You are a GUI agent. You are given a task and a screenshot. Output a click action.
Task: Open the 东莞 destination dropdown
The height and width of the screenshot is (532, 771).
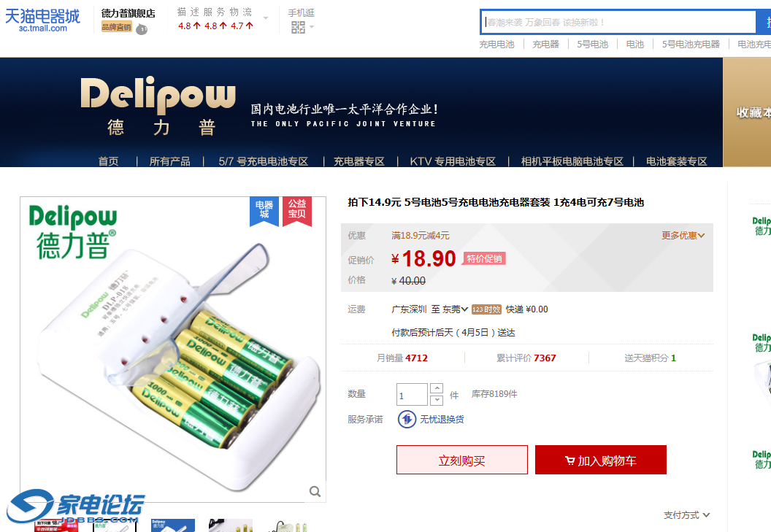[x=455, y=309]
